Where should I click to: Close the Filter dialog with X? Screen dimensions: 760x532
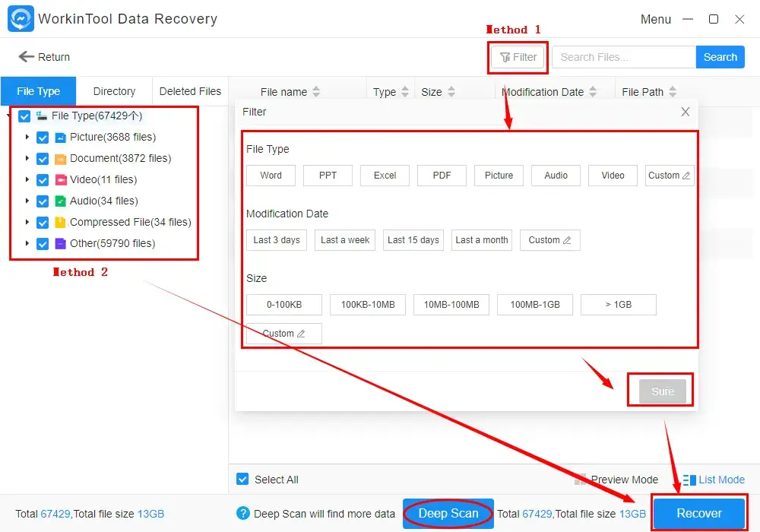pos(686,112)
